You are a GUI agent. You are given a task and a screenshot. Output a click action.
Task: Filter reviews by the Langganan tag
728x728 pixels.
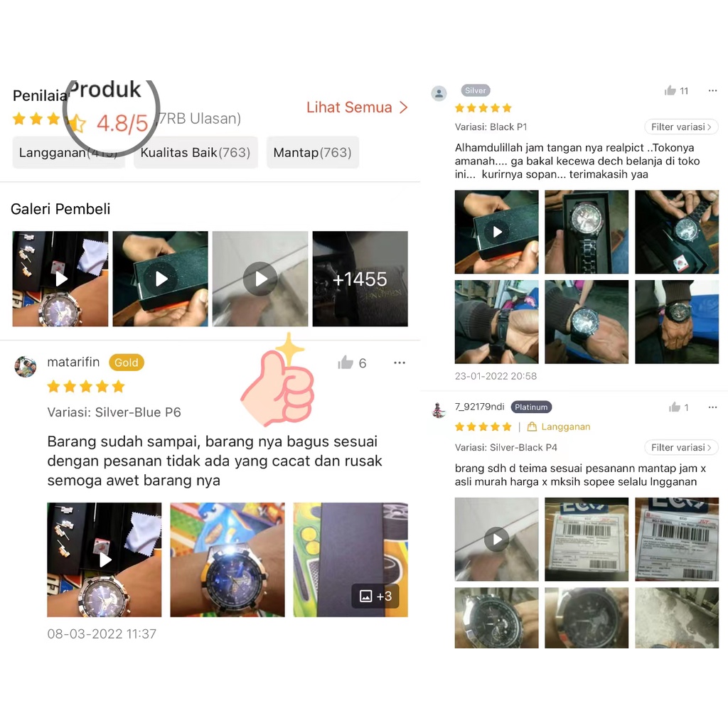point(68,152)
